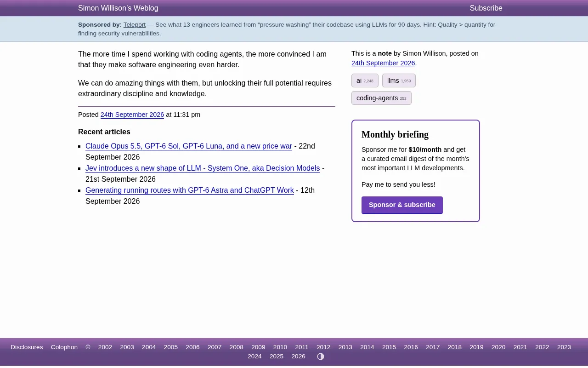Open sidebar 24th September 2026 date link

(x=383, y=63)
